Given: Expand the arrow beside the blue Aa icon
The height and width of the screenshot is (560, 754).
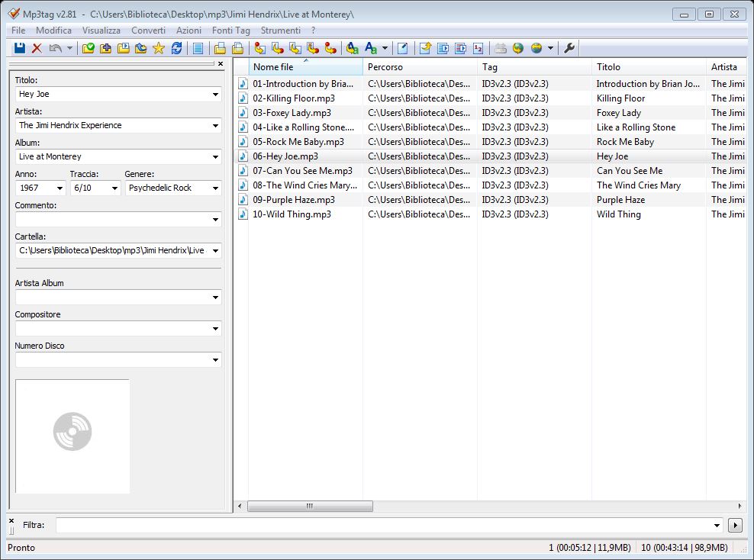Looking at the screenshot, I should 385,48.
